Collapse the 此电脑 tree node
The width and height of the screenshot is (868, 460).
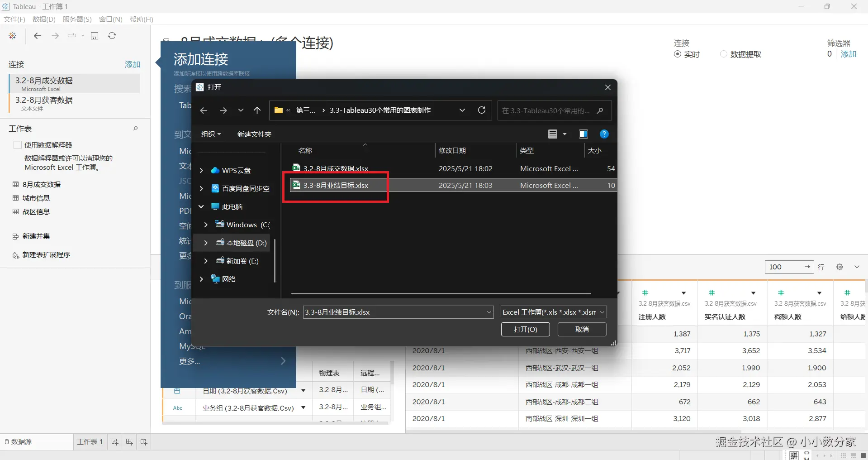202,207
